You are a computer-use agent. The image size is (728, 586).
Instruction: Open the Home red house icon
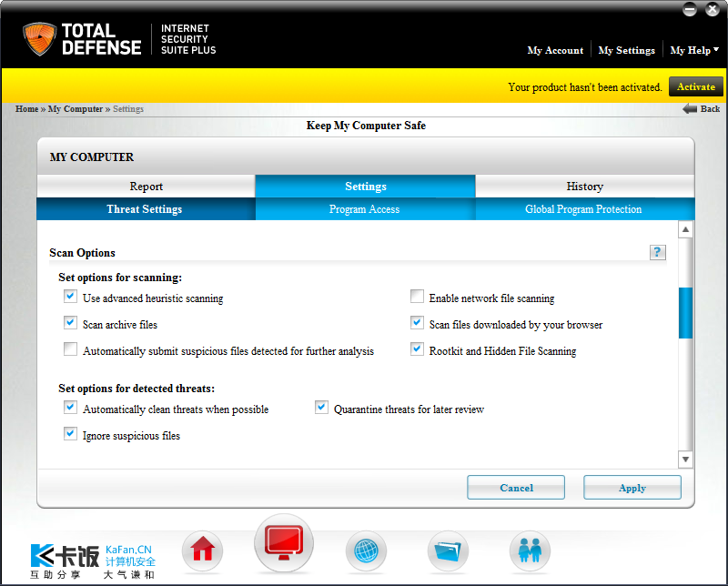202,551
